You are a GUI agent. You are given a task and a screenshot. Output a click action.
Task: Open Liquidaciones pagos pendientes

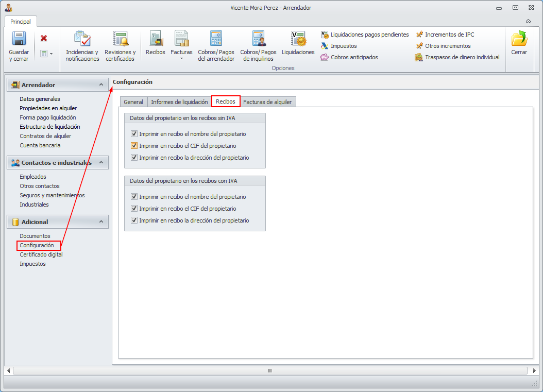coord(365,35)
